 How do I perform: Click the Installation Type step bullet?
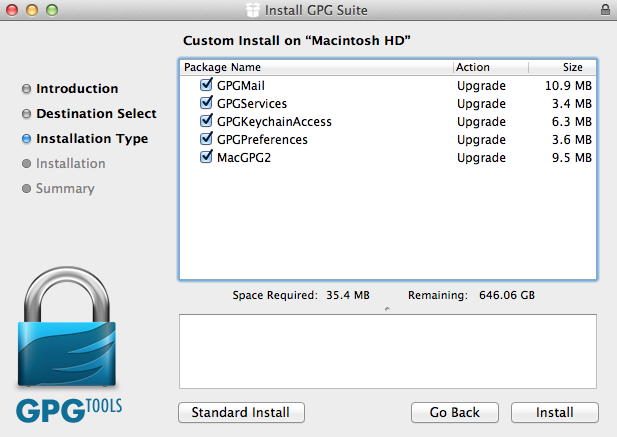coord(26,139)
